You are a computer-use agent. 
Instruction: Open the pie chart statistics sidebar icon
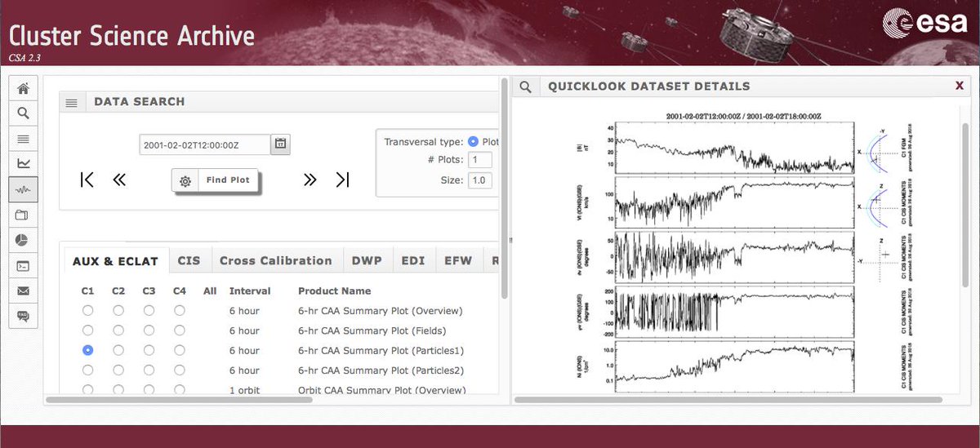pyautogui.click(x=23, y=240)
